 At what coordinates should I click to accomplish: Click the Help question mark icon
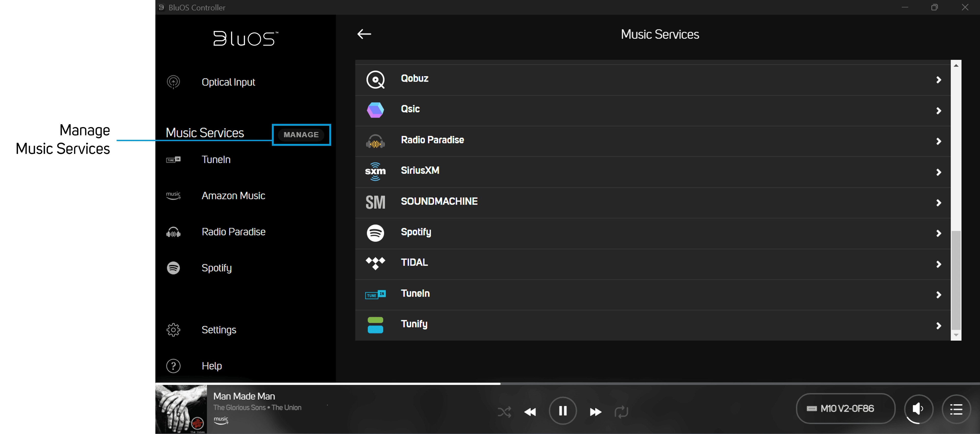(x=174, y=366)
